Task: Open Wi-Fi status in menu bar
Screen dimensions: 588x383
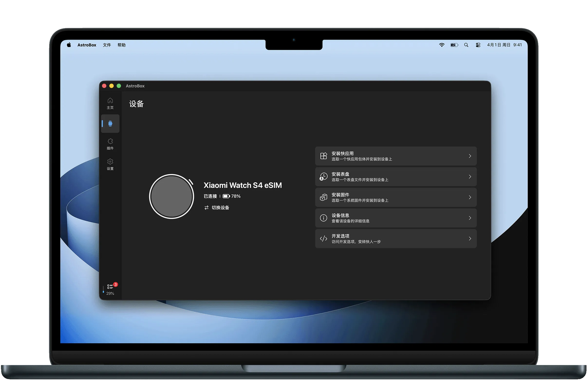Action: coord(442,45)
